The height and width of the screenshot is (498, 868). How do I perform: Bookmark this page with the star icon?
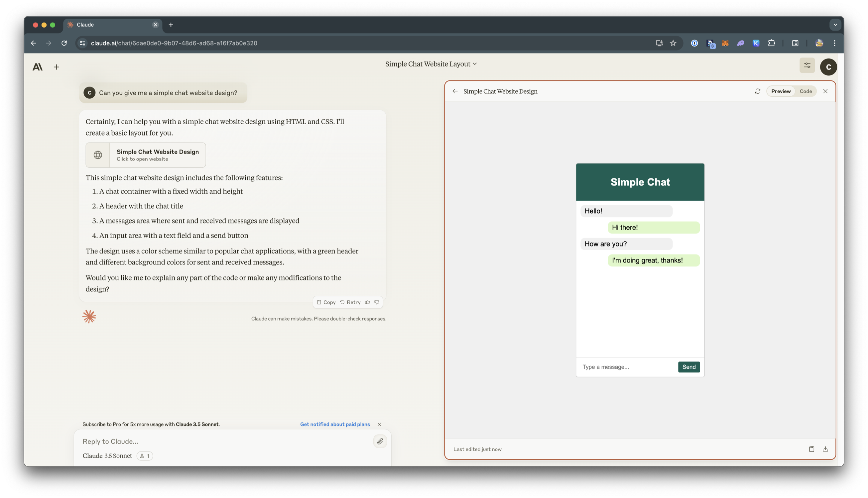point(673,43)
